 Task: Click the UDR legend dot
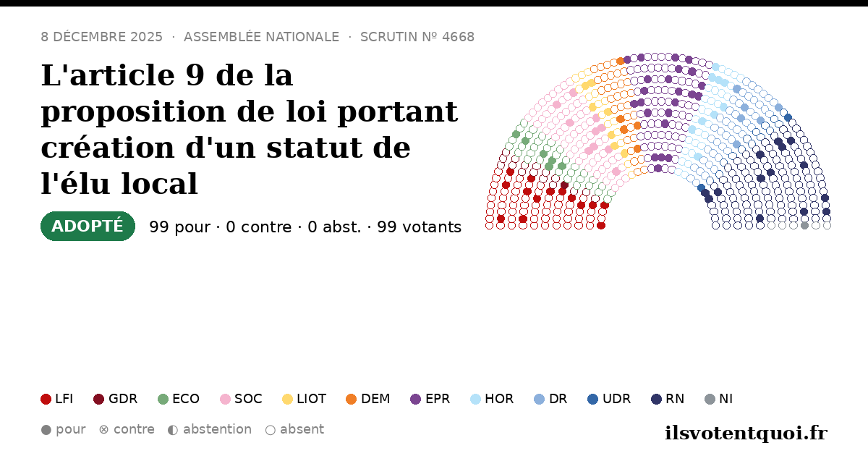coord(593,399)
